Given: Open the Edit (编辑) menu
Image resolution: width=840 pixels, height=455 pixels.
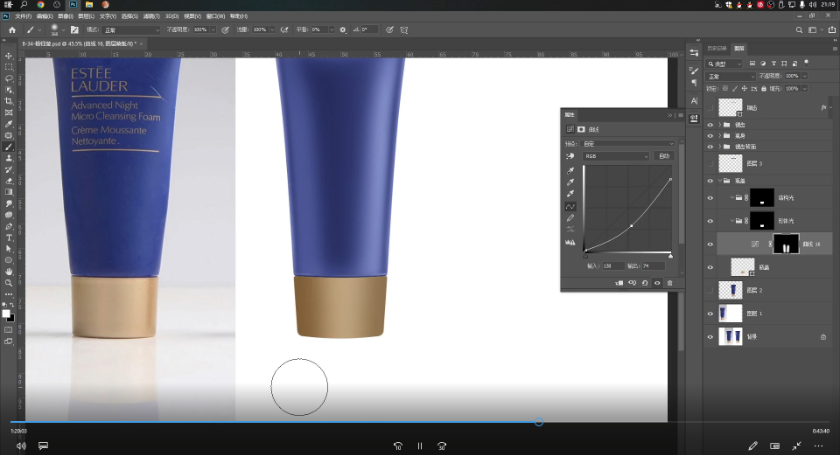Looking at the screenshot, I should (x=44, y=16).
